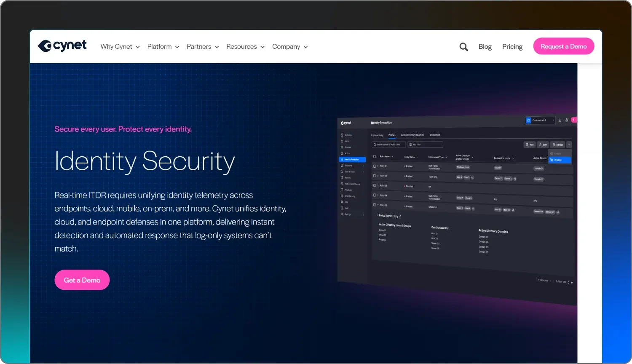Open Playbooks in the dashboard sidebar
632x364 pixels.
tap(347, 190)
